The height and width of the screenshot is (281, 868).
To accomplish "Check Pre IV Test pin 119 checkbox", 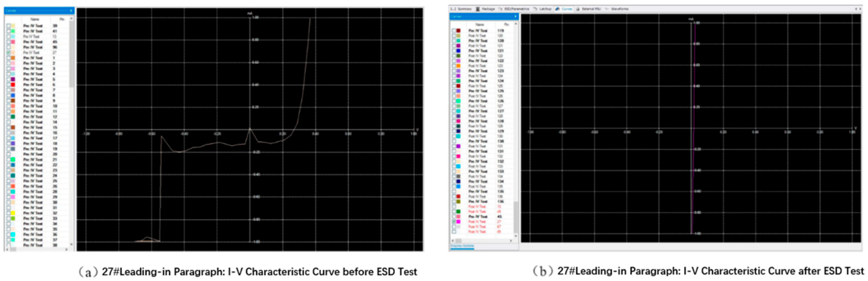I will [x=454, y=31].
